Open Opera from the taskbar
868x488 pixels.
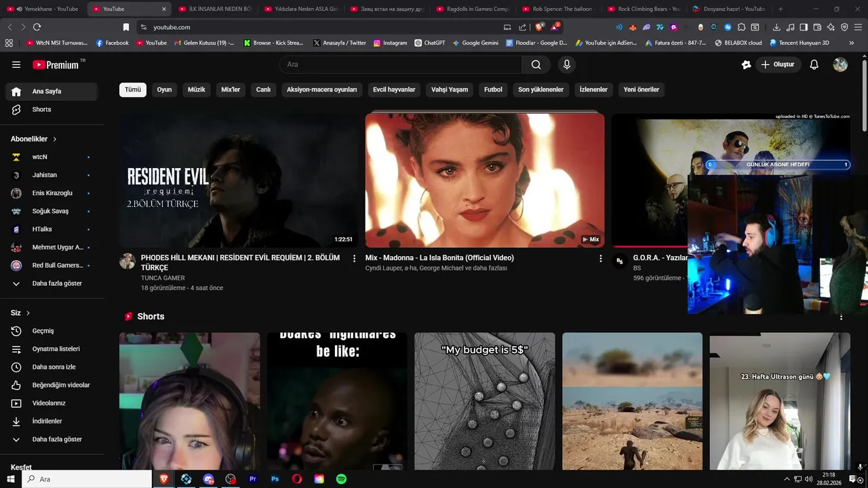click(x=297, y=479)
